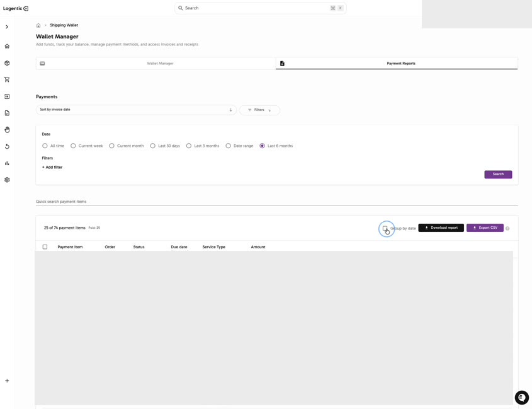Click the help question mark next to Export CSV
This screenshot has height=409, width=532.
click(x=507, y=228)
